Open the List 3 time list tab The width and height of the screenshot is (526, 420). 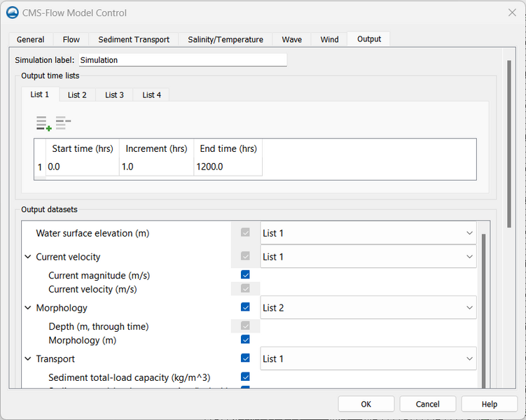click(x=114, y=95)
